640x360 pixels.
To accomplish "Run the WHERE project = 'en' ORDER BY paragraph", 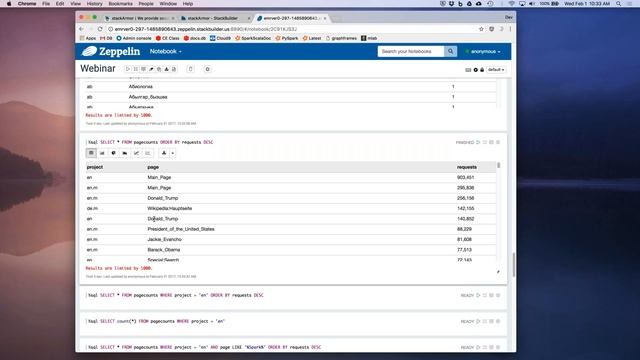I will (478, 295).
